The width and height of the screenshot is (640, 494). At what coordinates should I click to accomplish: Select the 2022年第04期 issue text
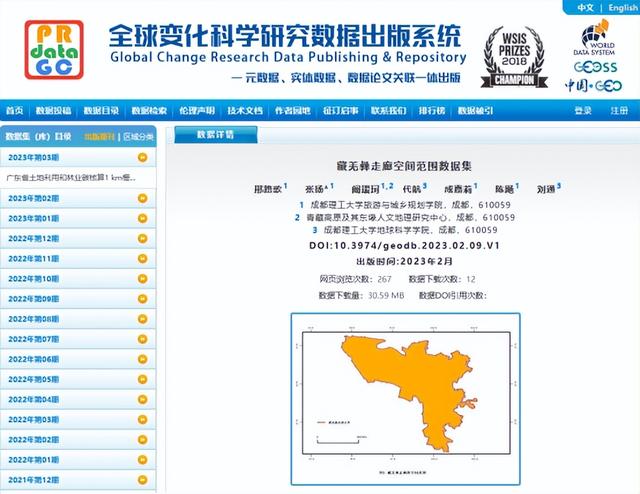[34, 399]
